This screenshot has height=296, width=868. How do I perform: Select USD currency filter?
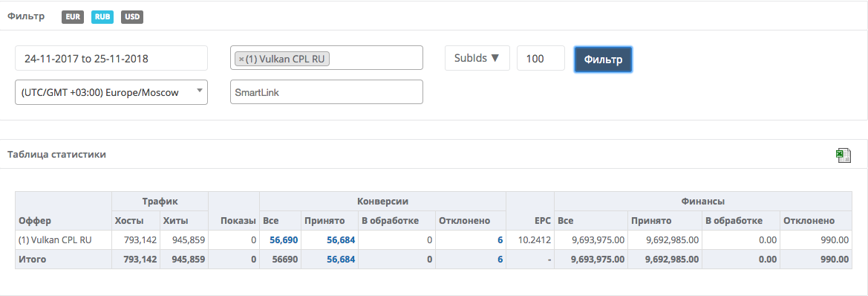pos(132,16)
